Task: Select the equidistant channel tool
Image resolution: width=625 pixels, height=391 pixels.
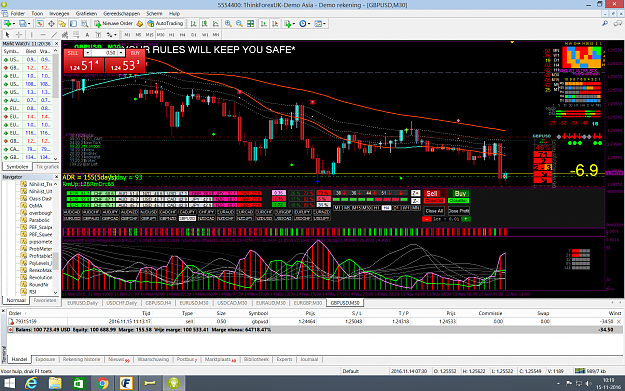Action: [x=65, y=35]
